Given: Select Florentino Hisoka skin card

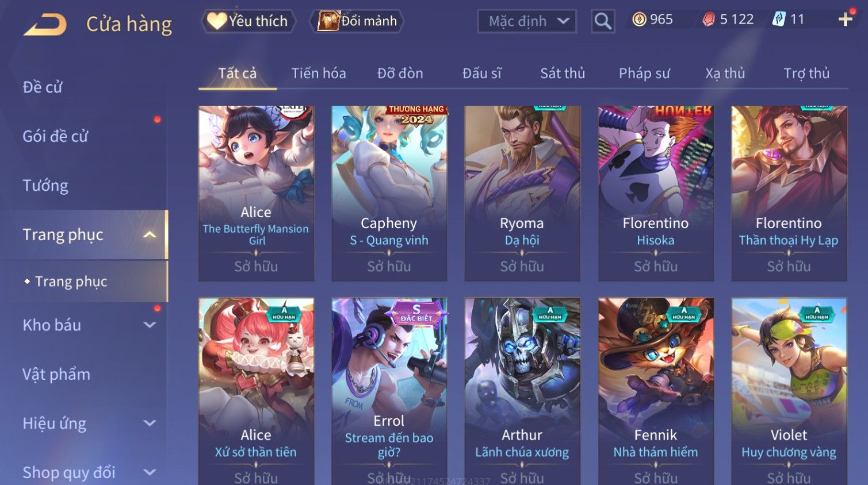Looking at the screenshot, I should [656, 193].
